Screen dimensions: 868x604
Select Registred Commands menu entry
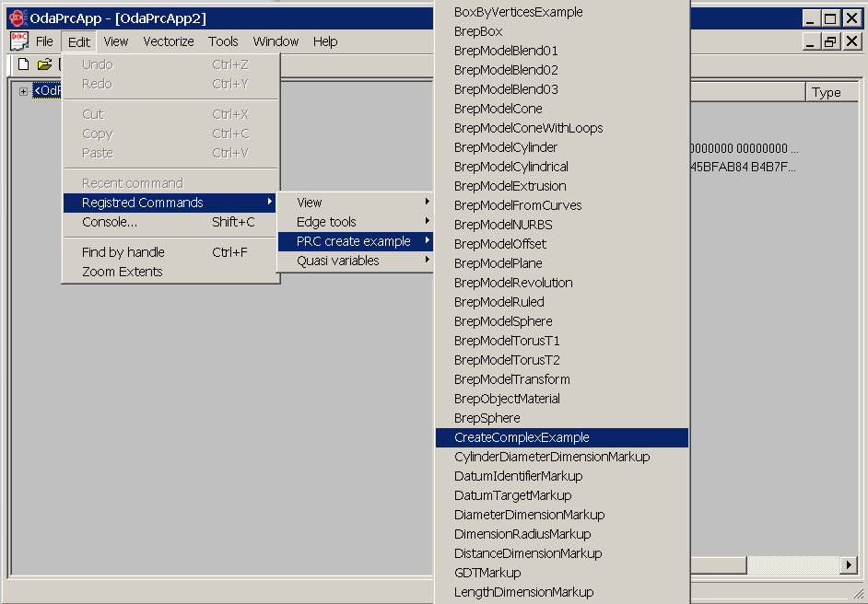pyautogui.click(x=170, y=203)
